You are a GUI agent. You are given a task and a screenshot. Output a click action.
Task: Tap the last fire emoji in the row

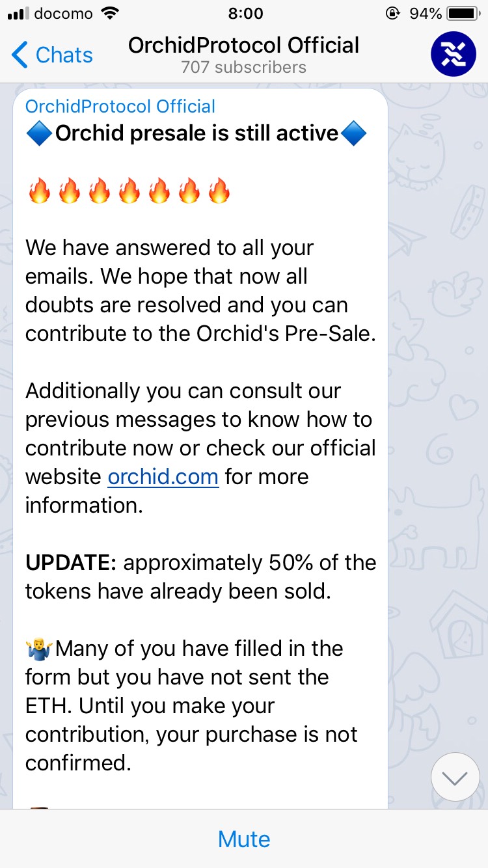(219, 192)
